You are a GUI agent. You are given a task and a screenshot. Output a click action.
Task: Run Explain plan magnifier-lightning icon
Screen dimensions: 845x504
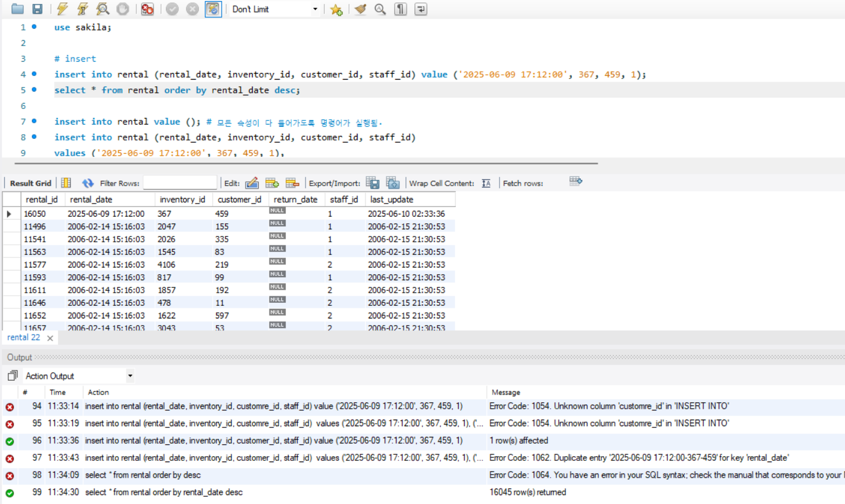tap(103, 9)
